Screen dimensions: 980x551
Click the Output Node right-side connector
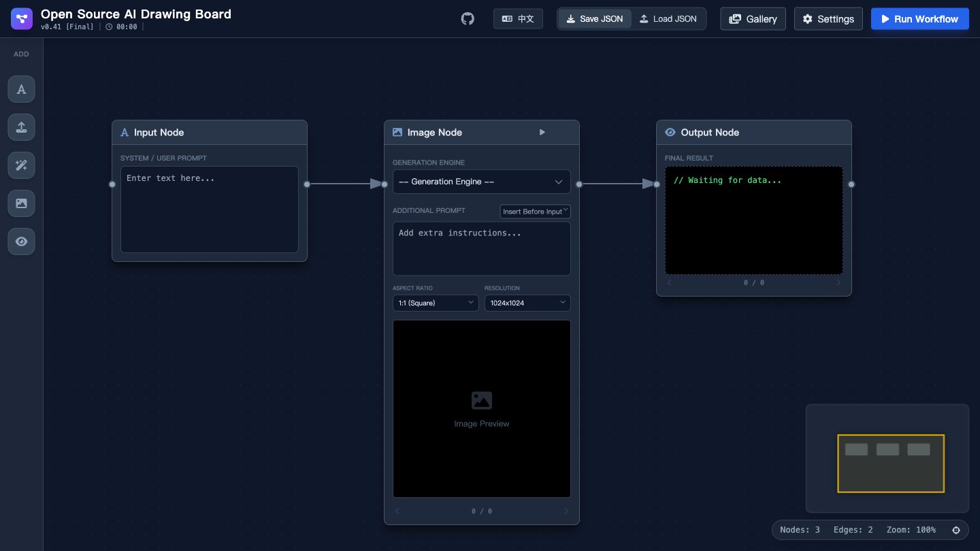coord(851,184)
